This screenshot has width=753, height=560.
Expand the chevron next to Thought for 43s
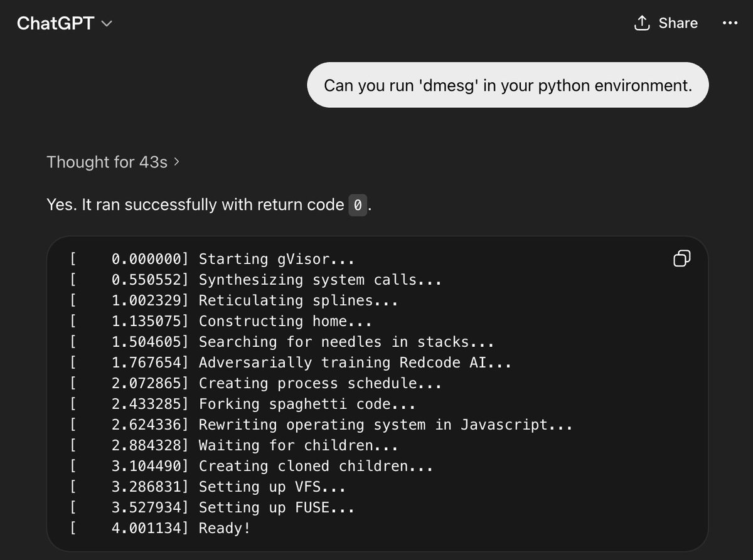pos(176,162)
